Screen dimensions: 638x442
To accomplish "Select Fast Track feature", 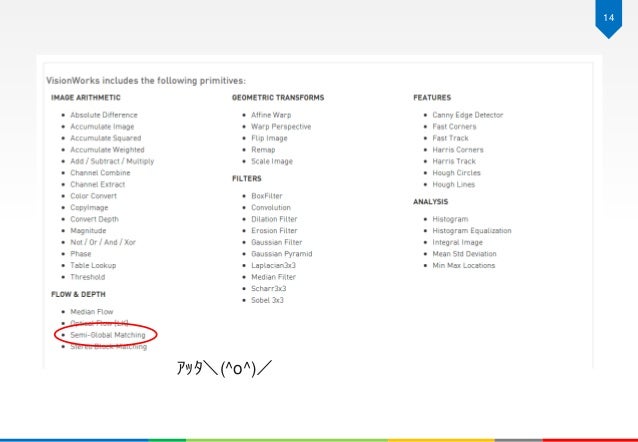I will click(450, 138).
